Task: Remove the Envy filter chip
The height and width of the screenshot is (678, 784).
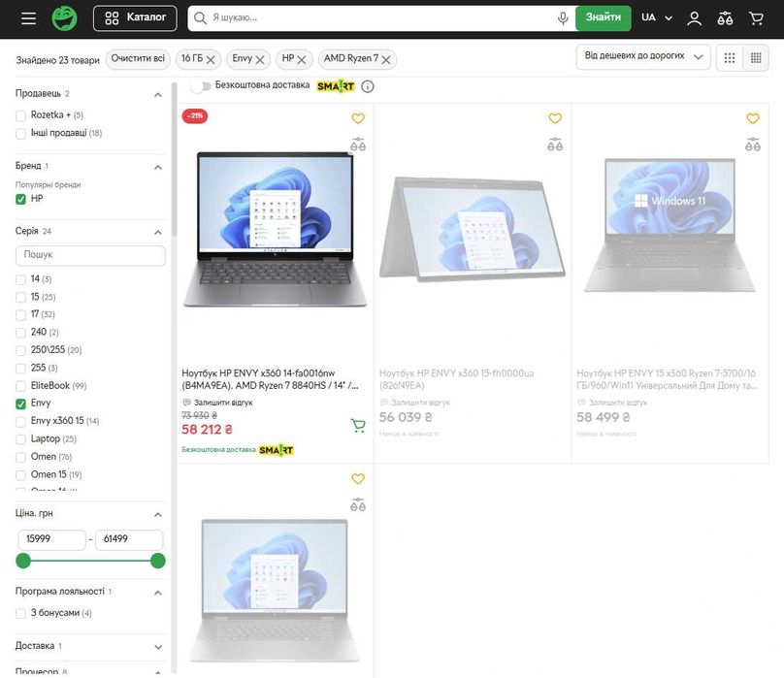Action: (x=260, y=60)
